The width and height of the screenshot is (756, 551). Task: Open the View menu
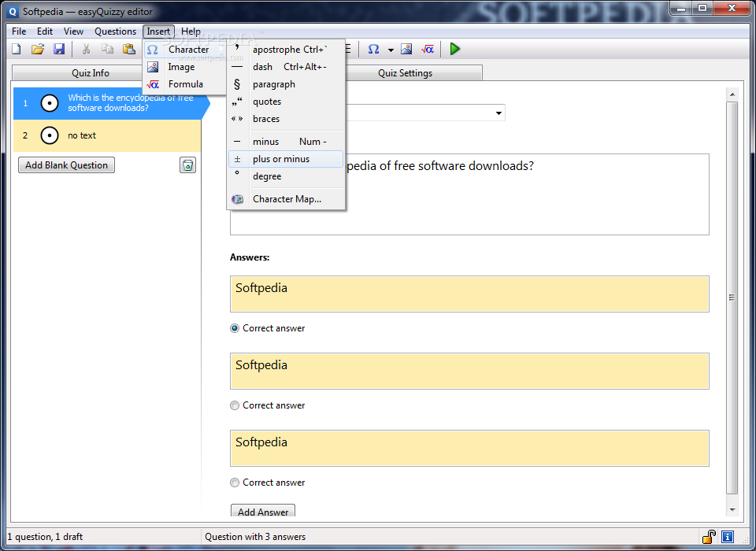click(73, 31)
